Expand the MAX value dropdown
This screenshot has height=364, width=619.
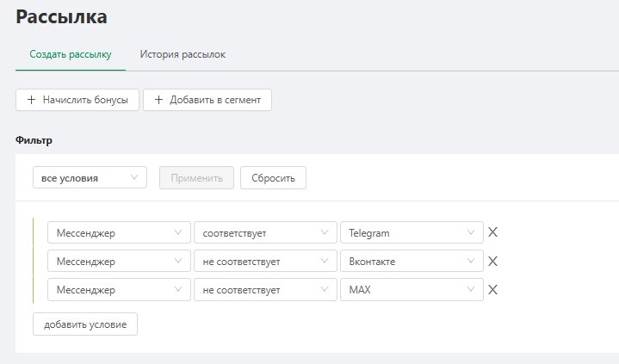pos(412,289)
